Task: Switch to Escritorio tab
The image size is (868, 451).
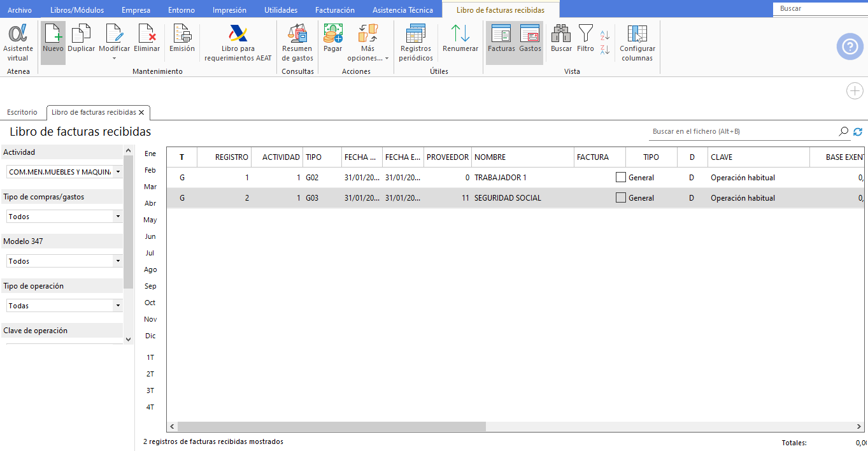Action: click(x=22, y=112)
